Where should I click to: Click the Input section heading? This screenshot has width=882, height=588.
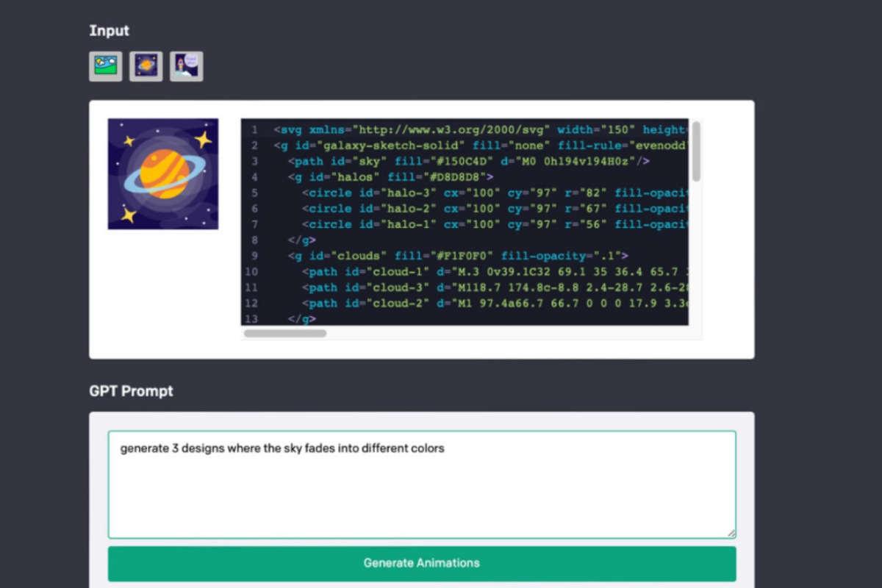click(x=109, y=30)
